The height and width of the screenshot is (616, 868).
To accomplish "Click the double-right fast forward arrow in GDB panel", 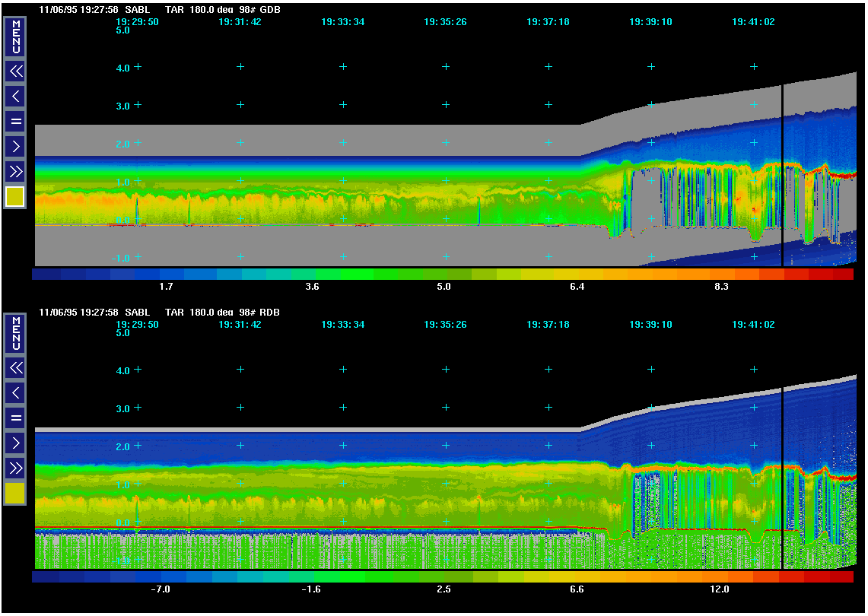I will [15, 171].
